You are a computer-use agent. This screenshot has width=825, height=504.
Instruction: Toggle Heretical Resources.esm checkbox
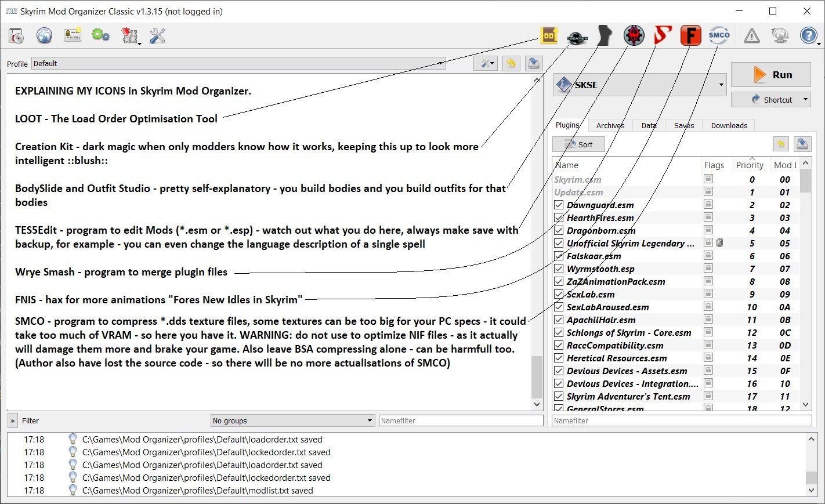(559, 358)
